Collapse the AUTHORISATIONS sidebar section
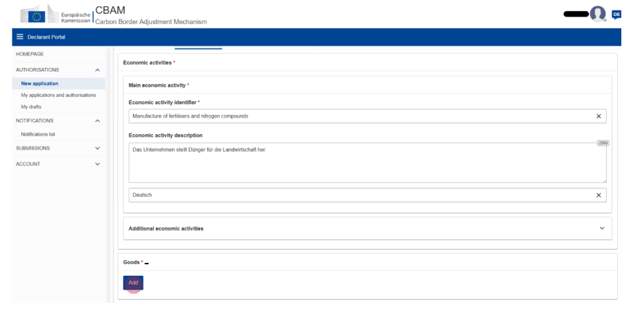The width and height of the screenshot is (644, 322). [x=97, y=70]
